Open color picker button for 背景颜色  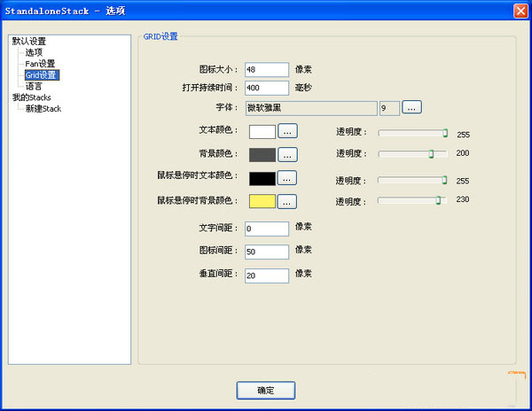[x=287, y=155]
